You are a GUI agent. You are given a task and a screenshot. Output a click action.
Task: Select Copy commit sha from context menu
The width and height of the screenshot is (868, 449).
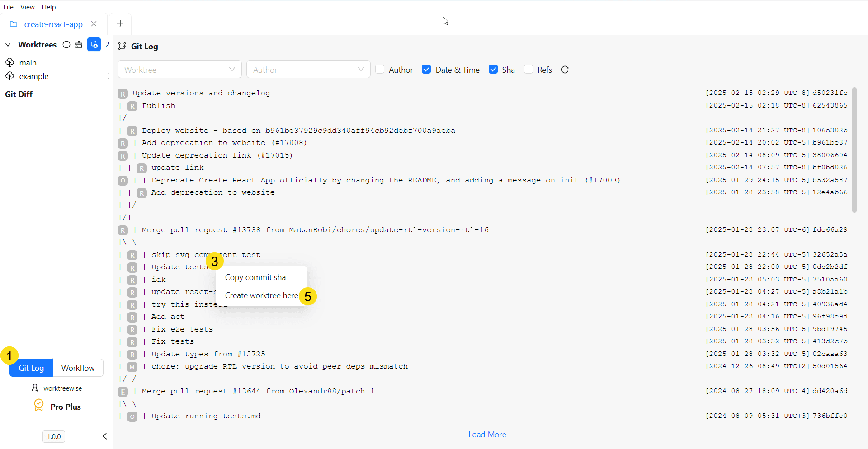[x=255, y=277]
